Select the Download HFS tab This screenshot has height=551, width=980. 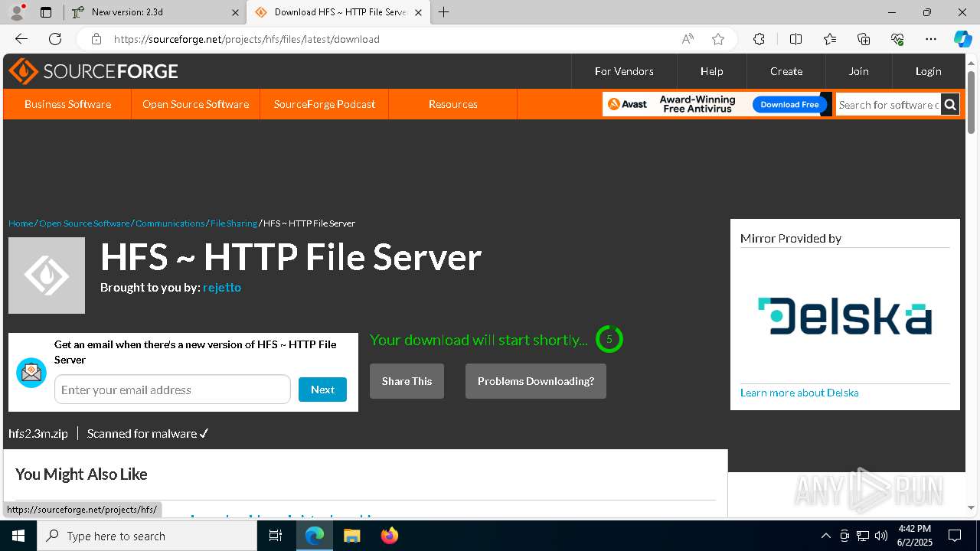[x=337, y=12]
